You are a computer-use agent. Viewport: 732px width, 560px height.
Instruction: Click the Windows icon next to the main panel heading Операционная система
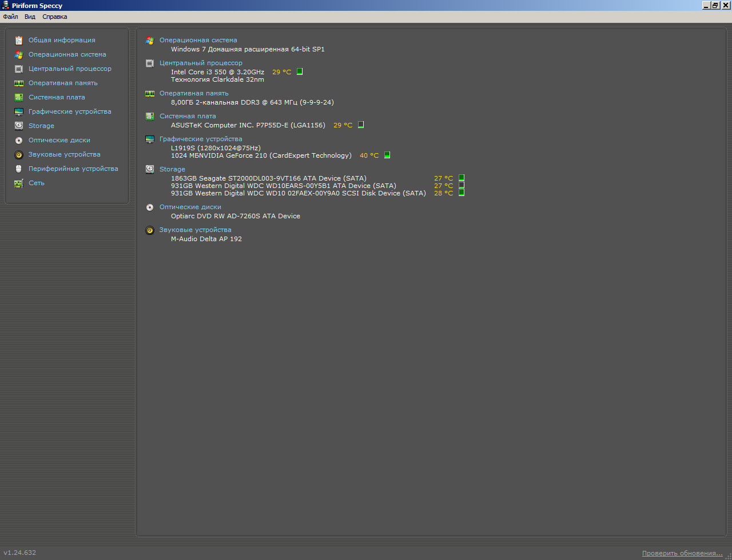(150, 40)
